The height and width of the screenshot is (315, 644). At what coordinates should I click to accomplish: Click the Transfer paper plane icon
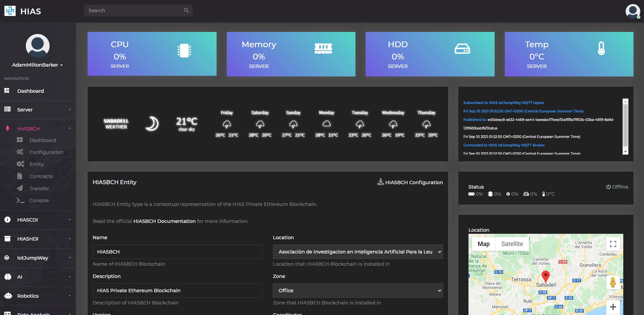[20, 188]
